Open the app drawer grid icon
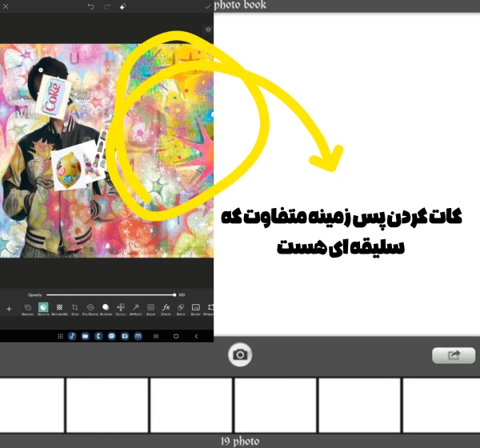The height and width of the screenshot is (448, 480). coord(60,336)
